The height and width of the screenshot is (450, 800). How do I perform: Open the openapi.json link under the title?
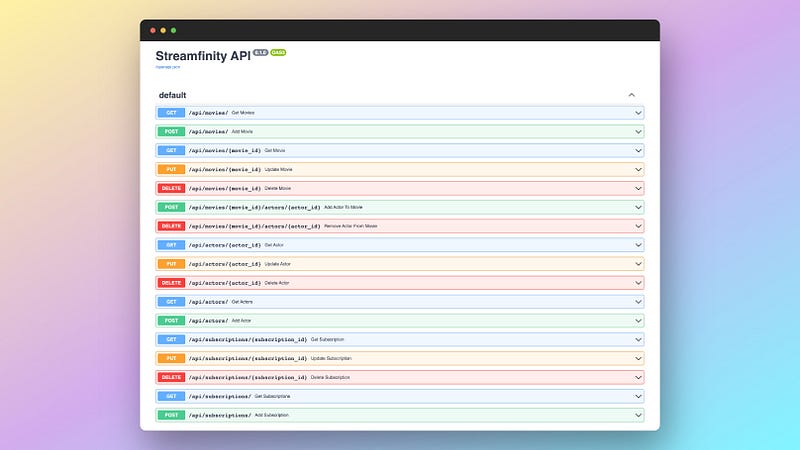click(x=168, y=67)
